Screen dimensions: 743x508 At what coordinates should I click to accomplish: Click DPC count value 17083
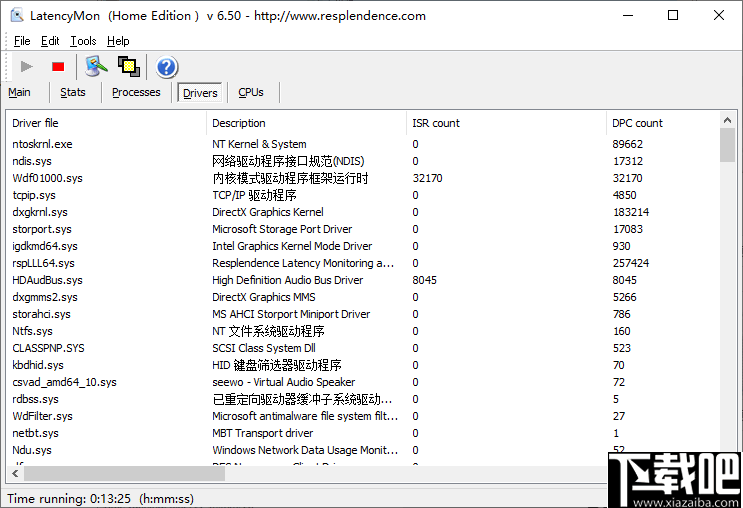coord(628,229)
